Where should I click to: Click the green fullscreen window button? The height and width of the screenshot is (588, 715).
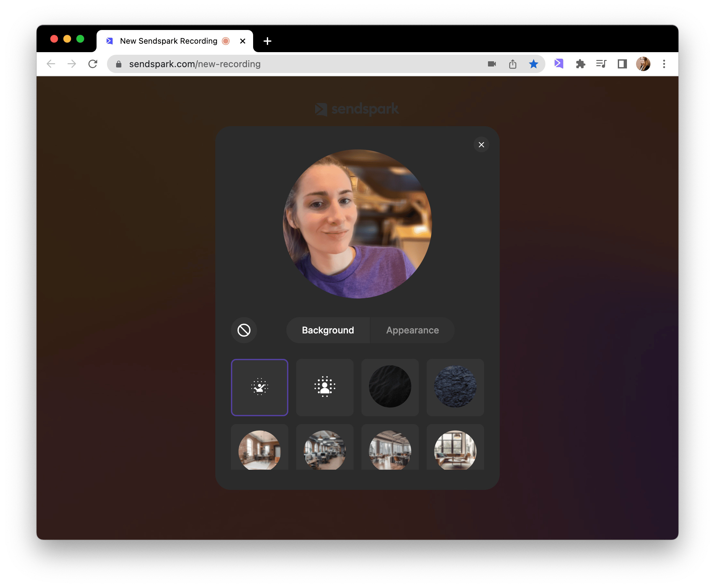coord(80,38)
